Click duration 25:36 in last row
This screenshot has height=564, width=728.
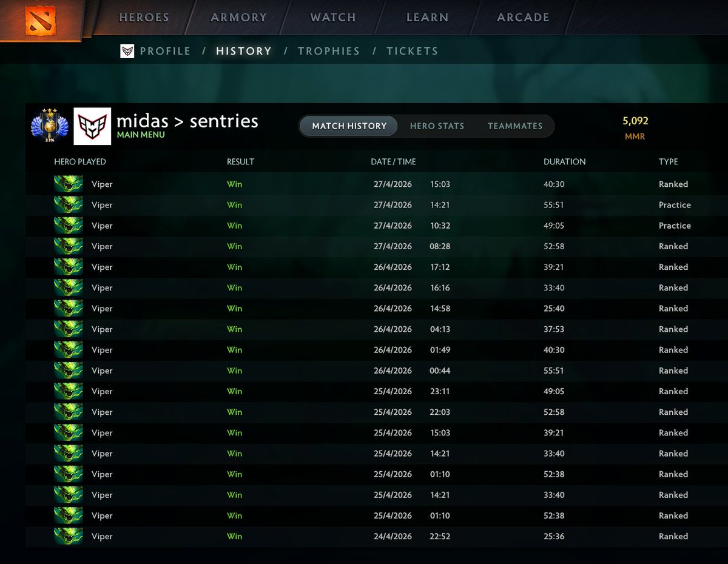point(554,536)
